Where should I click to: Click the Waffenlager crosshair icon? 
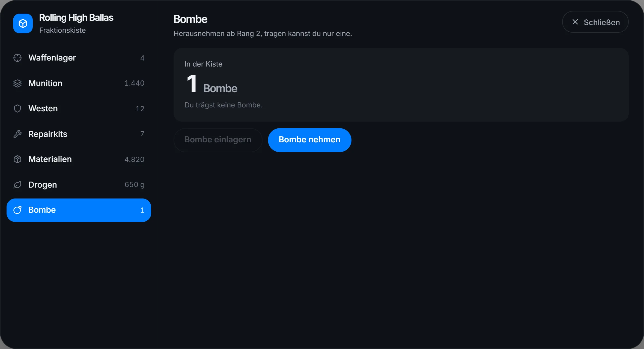17,58
